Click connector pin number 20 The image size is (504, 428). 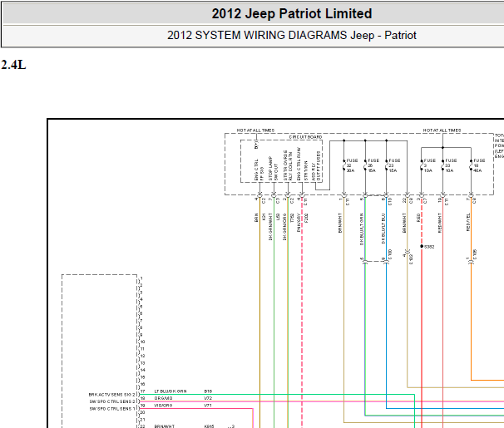point(143,412)
